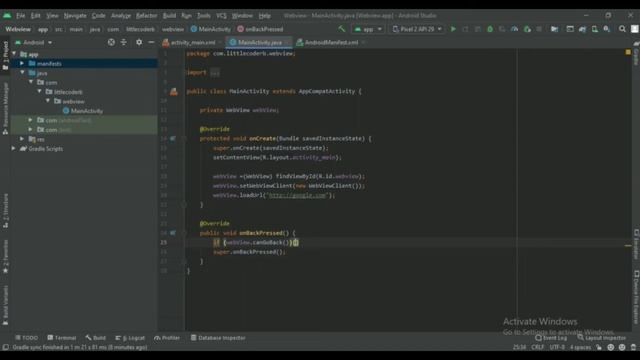640x360 pixels.
Task: Click the Profile app gauge icon
Action: point(515,29)
